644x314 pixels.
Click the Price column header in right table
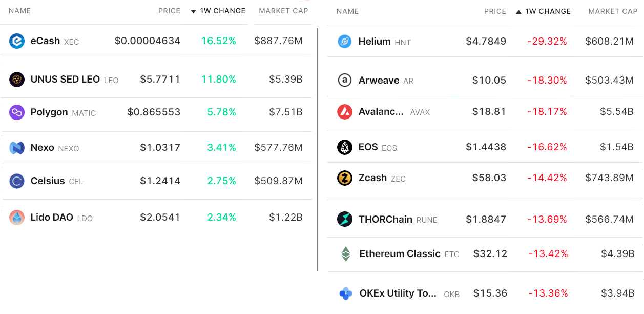tap(495, 11)
